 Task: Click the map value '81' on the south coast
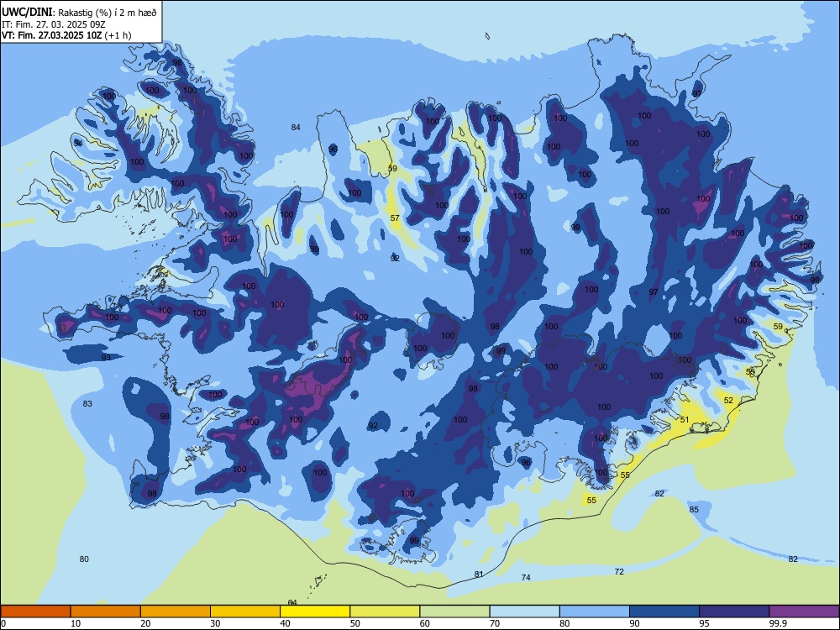point(479,575)
